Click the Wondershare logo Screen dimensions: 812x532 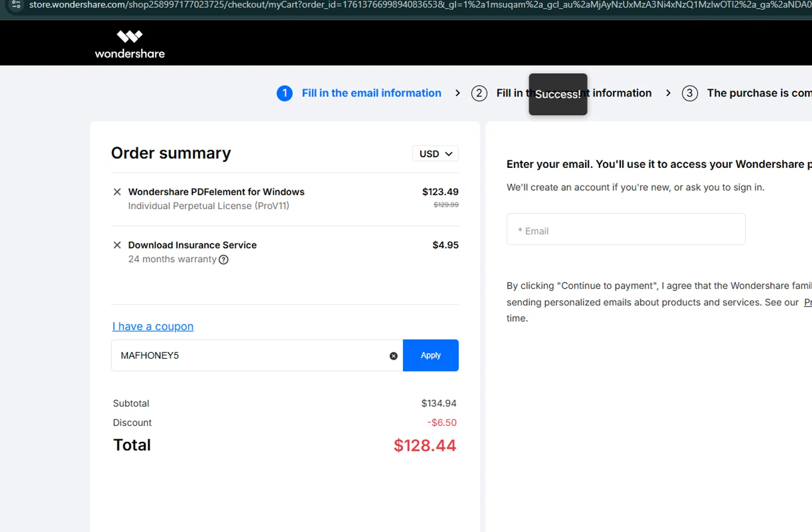click(x=130, y=44)
